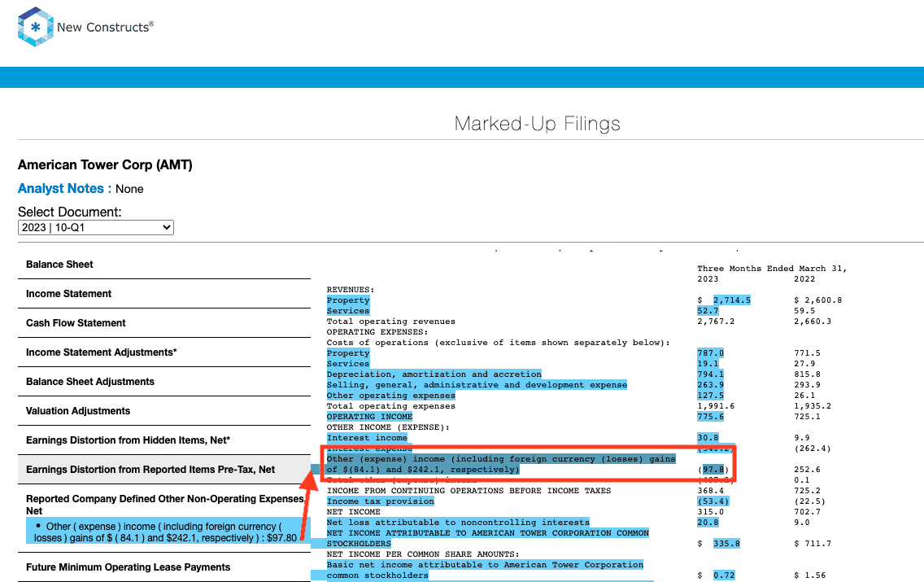Click total operating revenues value 2,767.2
The width and height of the screenshot is (924, 582).
(716, 322)
